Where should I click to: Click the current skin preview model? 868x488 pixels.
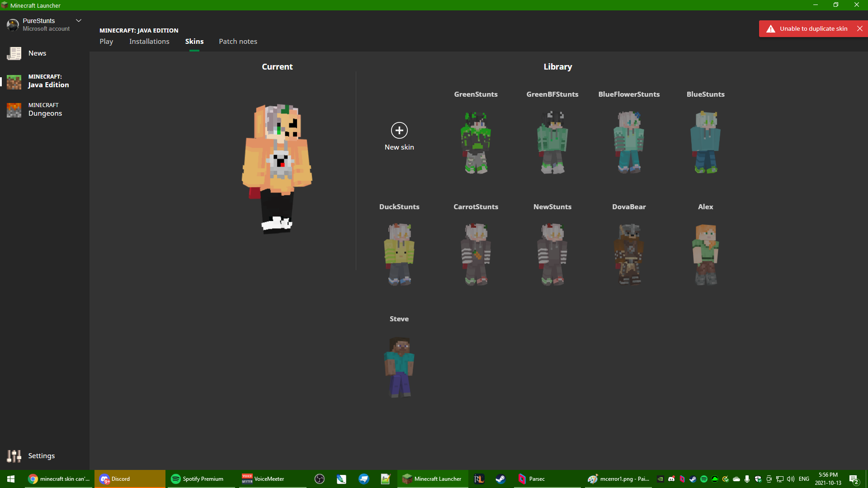tap(277, 168)
